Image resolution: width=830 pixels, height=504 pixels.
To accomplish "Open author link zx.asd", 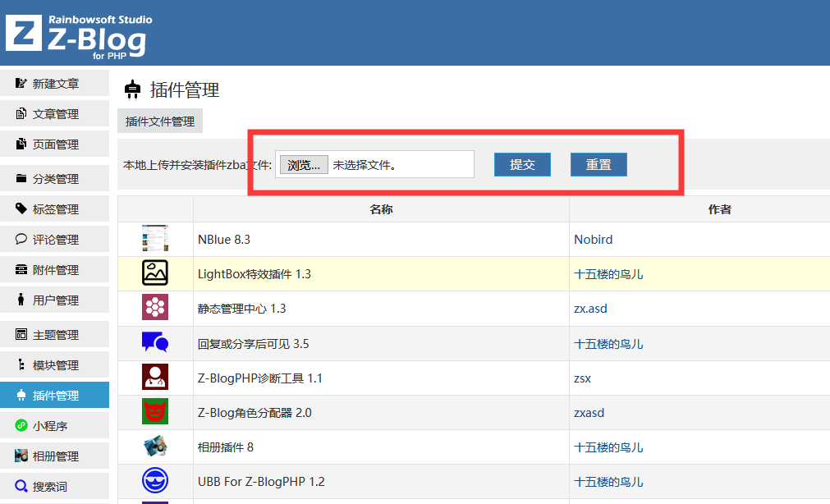I will pos(590,308).
